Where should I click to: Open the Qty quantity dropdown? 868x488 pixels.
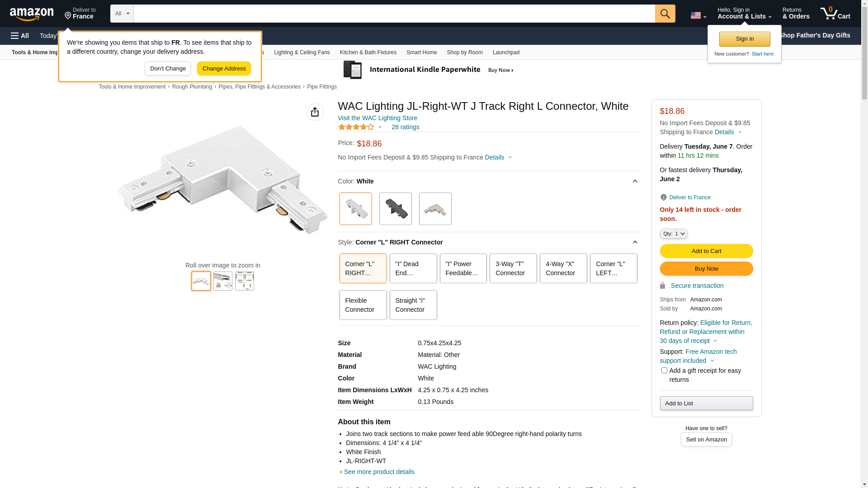[x=673, y=234]
